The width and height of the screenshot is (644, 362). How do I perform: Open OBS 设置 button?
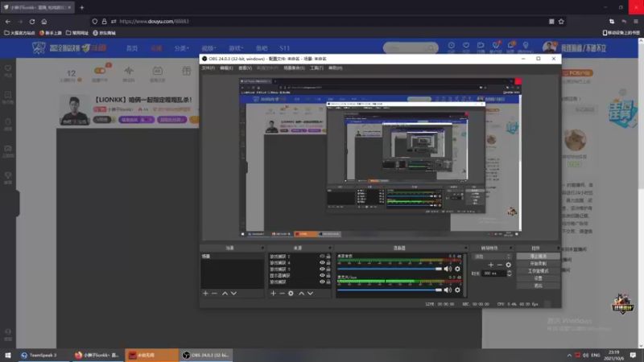pyautogui.click(x=538, y=278)
